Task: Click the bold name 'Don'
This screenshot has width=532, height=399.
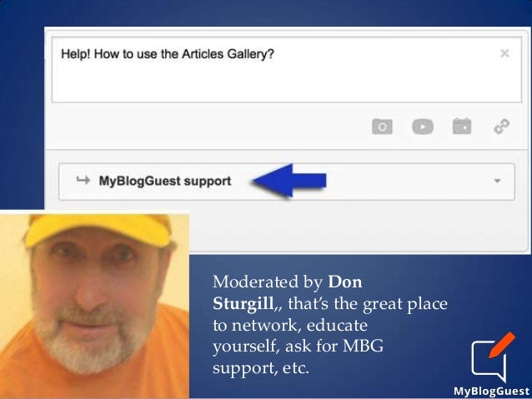Action: click(344, 282)
